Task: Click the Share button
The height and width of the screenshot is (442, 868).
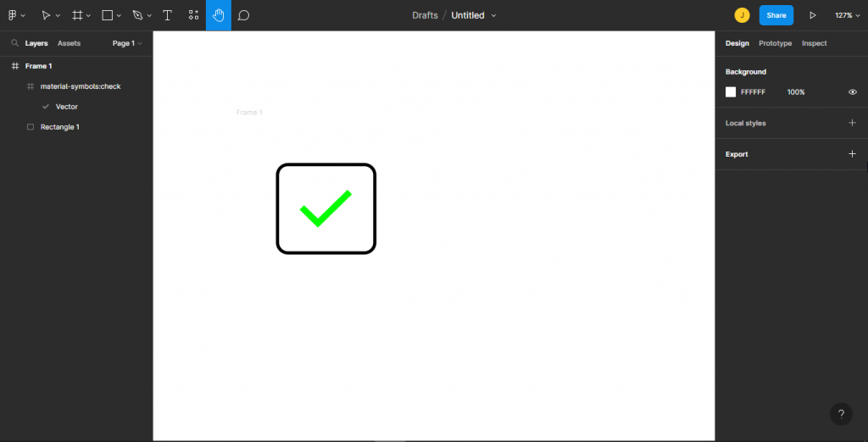Action: point(776,15)
